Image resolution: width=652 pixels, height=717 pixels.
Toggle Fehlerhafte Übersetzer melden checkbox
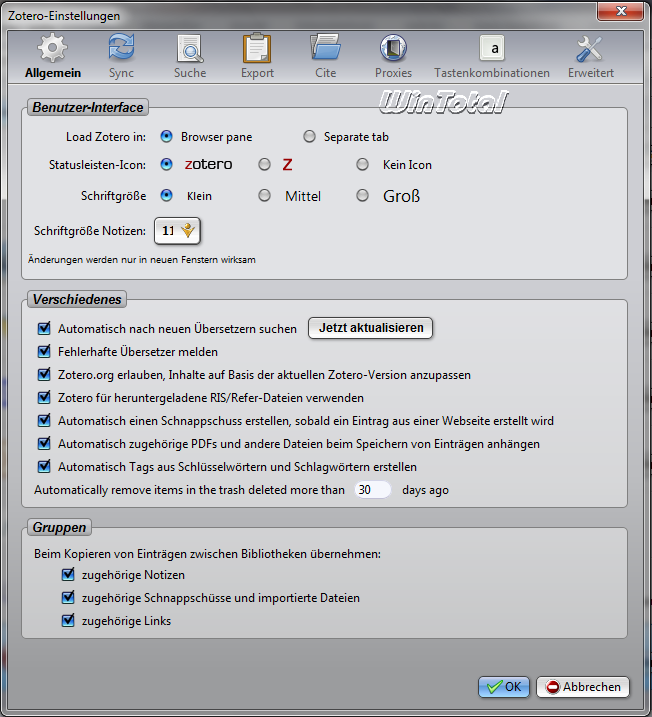(44, 351)
